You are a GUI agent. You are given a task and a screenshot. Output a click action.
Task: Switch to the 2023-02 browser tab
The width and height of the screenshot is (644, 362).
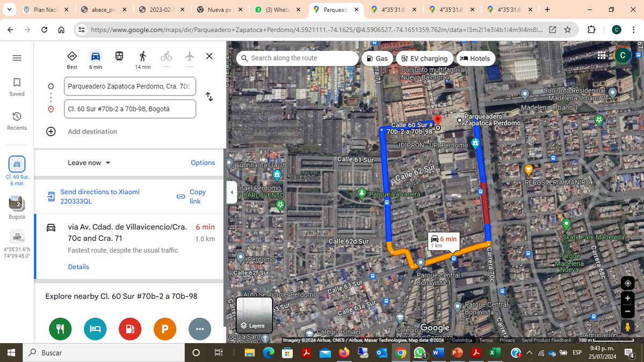point(161,10)
